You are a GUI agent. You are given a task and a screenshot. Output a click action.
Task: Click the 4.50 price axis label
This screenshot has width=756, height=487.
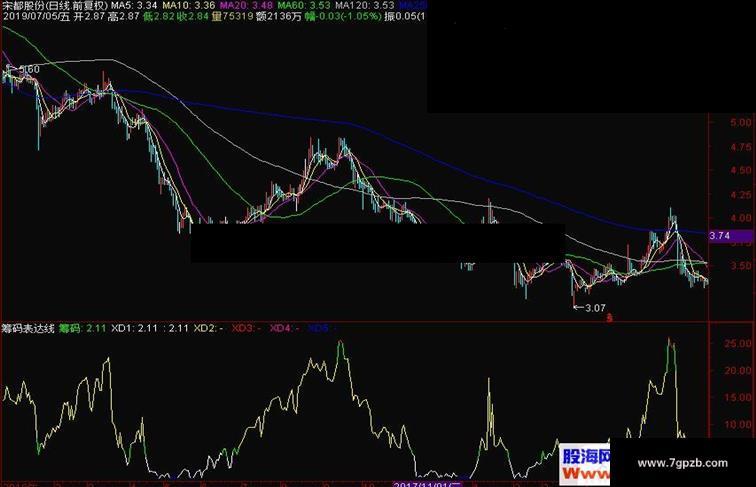pyautogui.click(x=741, y=170)
